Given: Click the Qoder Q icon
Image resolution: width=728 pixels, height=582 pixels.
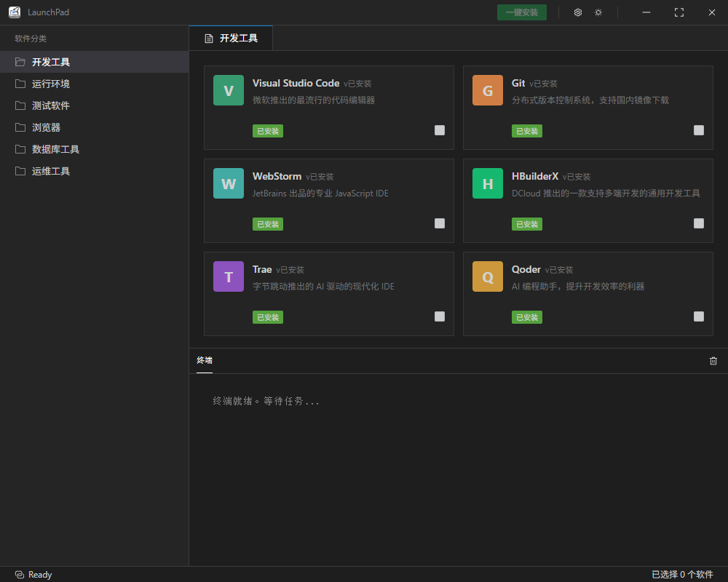Looking at the screenshot, I should coord(488,276).
